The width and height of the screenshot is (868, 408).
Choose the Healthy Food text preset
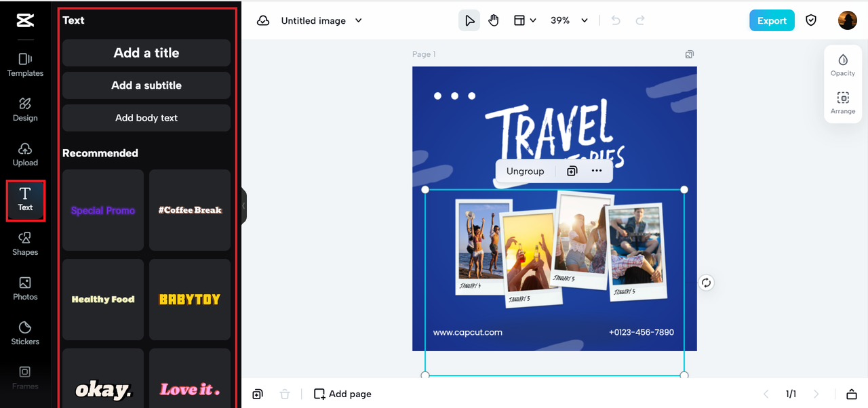click(103, 300)
